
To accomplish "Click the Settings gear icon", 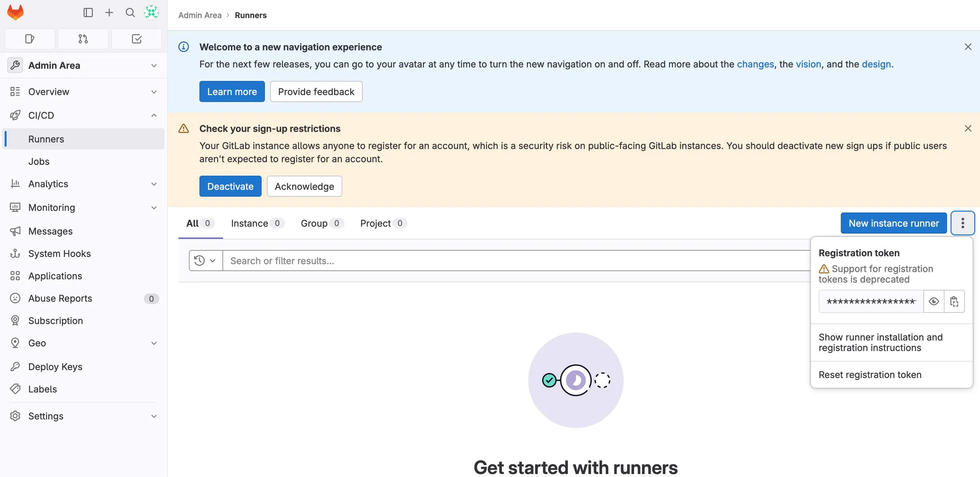I will (x=15, y=416).
